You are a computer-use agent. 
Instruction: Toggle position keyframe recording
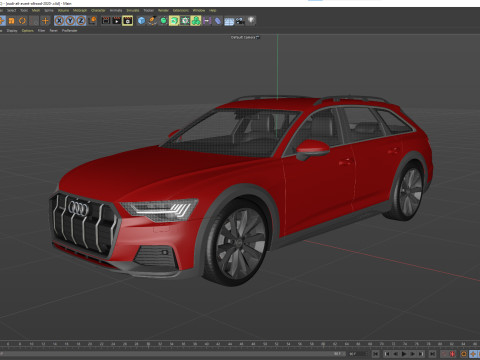point(473,354)
